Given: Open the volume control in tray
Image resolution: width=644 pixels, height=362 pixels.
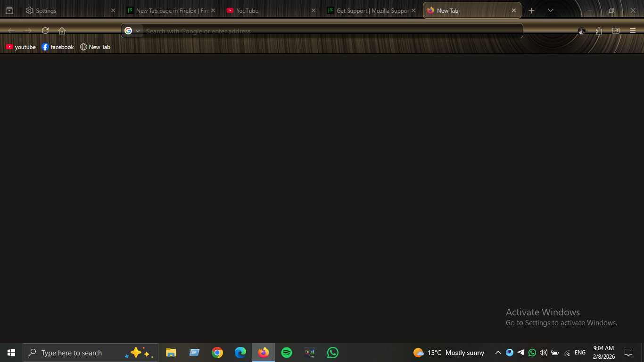Looking at the screenshot, I should tap(544, 353).
